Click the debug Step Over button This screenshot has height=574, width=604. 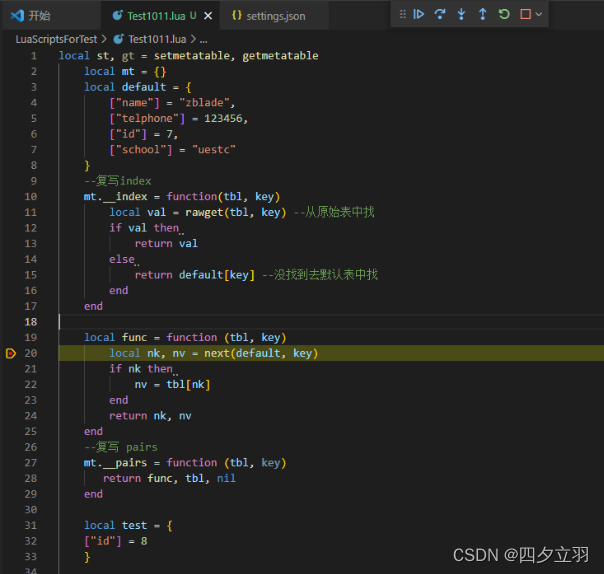pos(440,14)
